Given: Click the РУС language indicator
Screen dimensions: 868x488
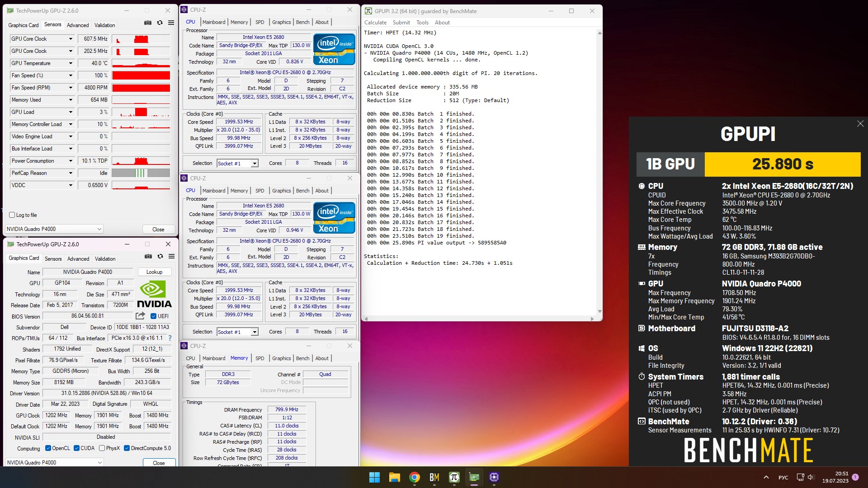Looking at the screenshot, I should point(783,477).
